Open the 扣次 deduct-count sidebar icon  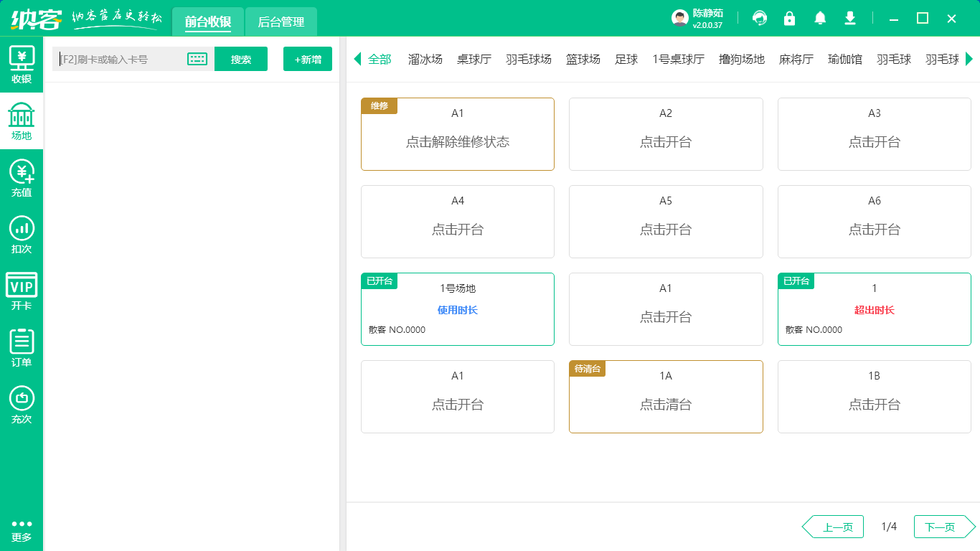pos(22,235)
